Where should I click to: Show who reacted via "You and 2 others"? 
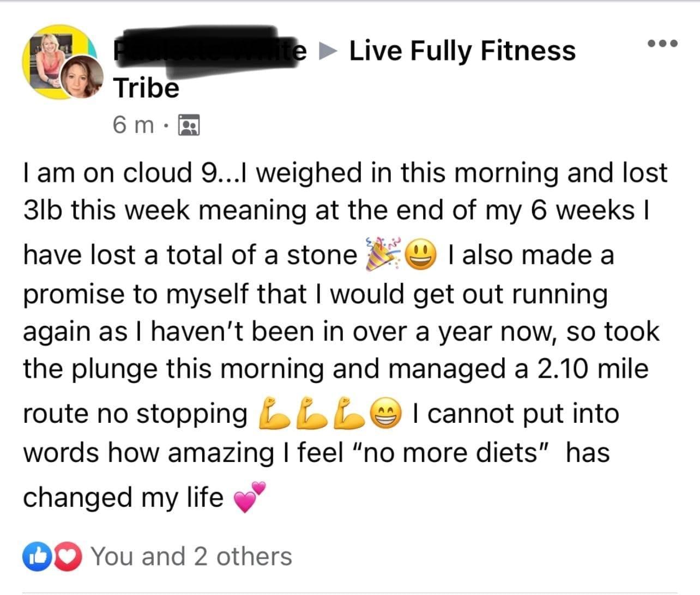pos(191,556)
